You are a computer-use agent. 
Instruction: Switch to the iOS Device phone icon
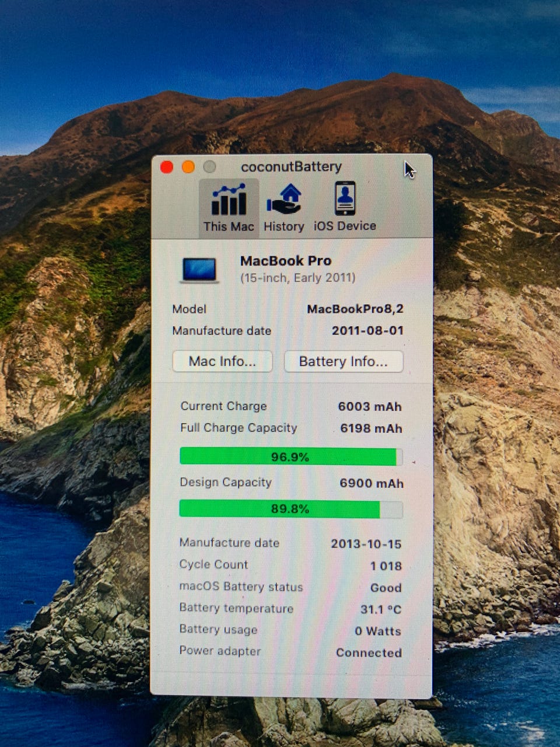coord(345,198)
